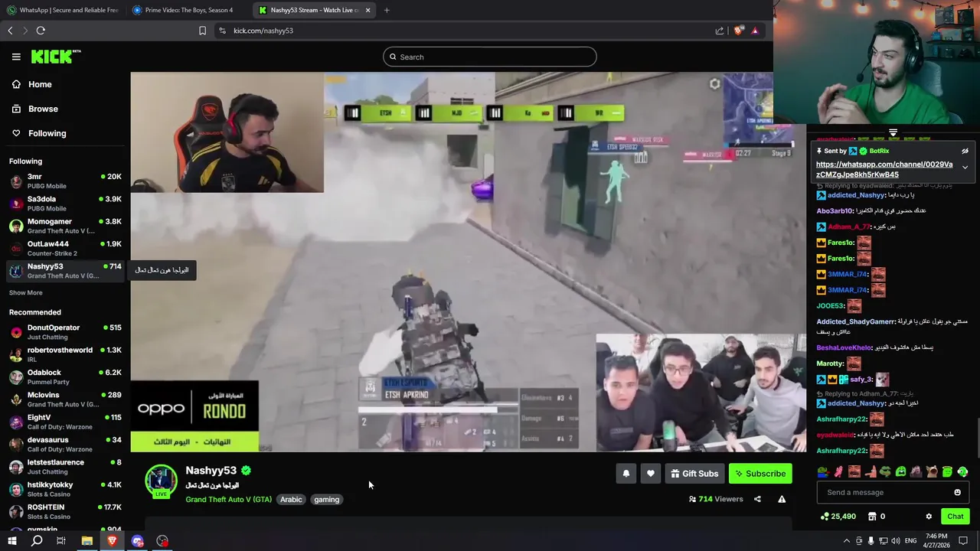The height and width of the screenshot is (551, 980).
Task: Open Odablock avatar in Recommended
Action: [x=16, y=377]
